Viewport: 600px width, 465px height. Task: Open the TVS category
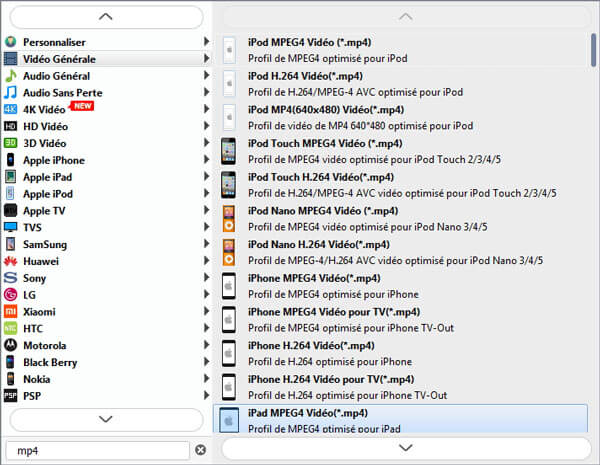[x=107, y=227]
